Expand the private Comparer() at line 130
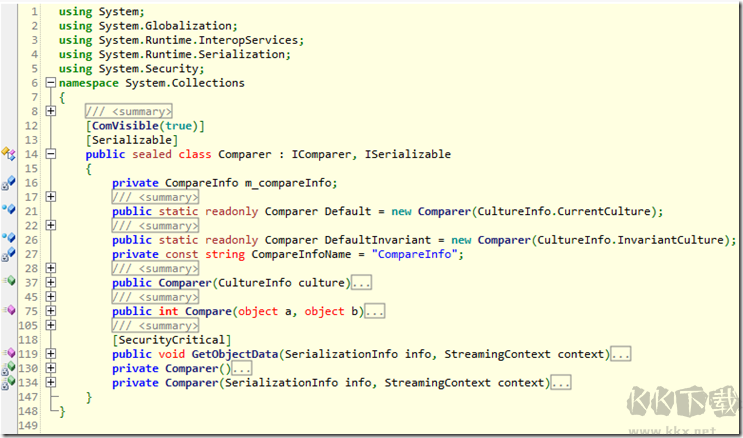 pos(50,368)
